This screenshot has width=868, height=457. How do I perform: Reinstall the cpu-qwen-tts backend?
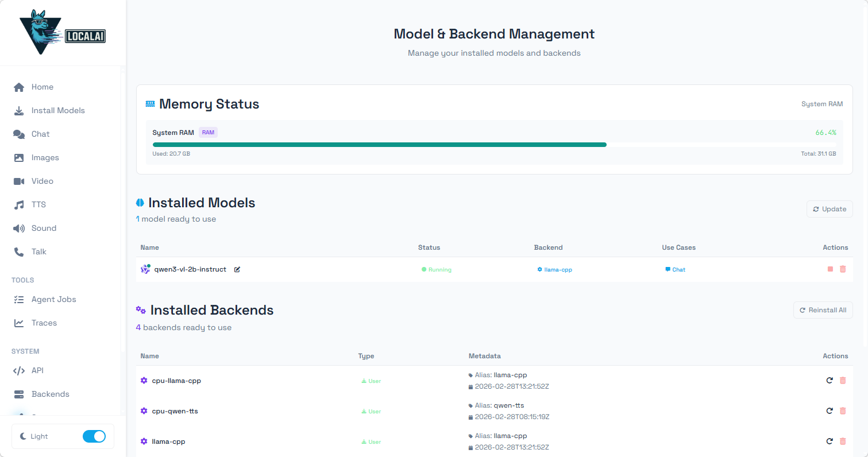click(x=830, y=411)
